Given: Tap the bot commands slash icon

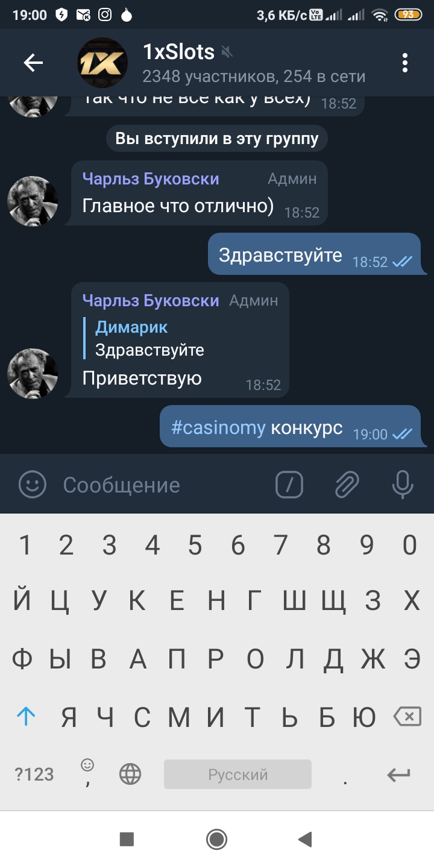Looking at the screenshot, I should (x=289, y=484).
